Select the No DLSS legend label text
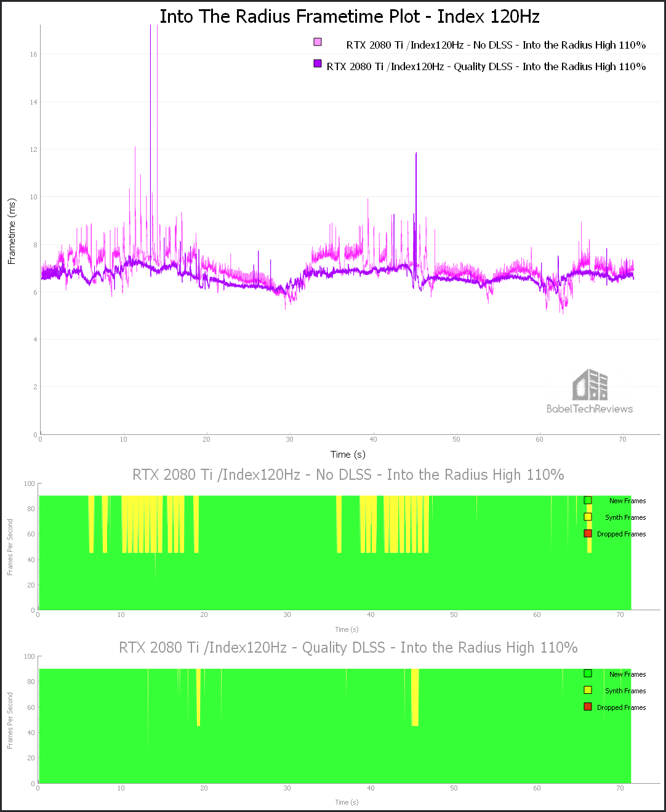Screen dimensions: 666x812 pos(496,45)
